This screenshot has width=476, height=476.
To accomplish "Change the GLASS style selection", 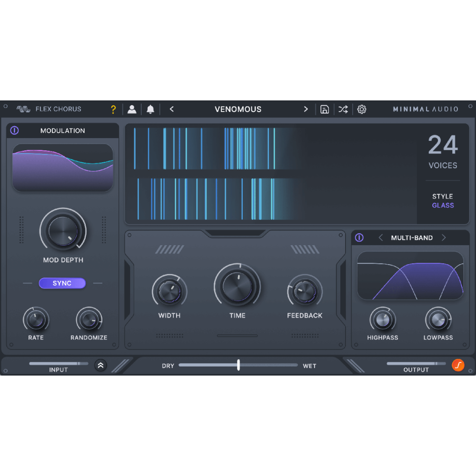I will (x=443, y=206).
